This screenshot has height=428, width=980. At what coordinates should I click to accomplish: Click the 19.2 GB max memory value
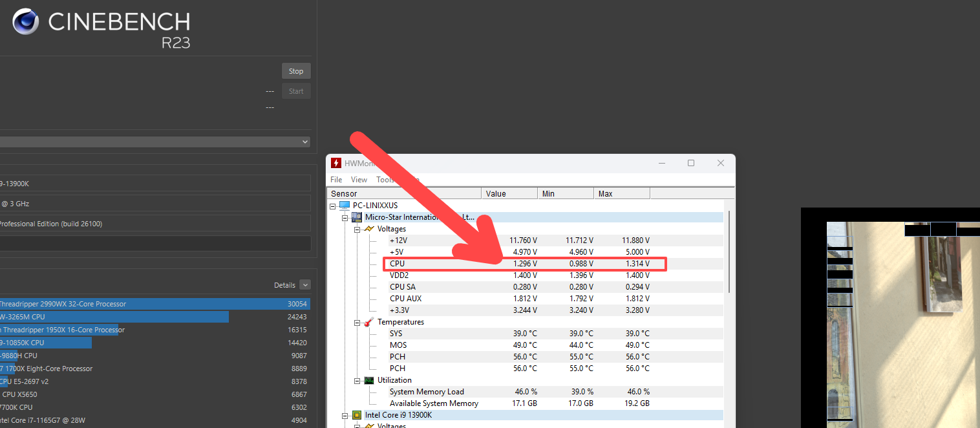click(636, 403)
